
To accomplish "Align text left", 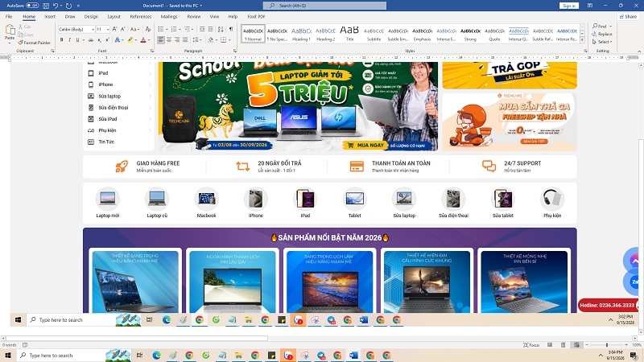I will pos(161,39).
